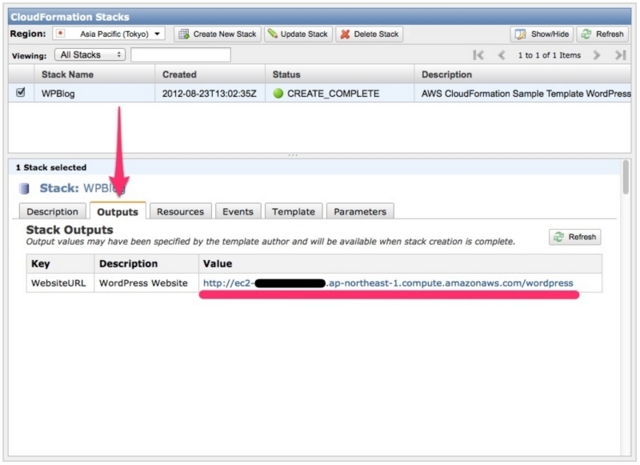The width and height of the screenshot is (640, 465).
Task: Sort by Stack Name column header
Action: pos(94,74)
